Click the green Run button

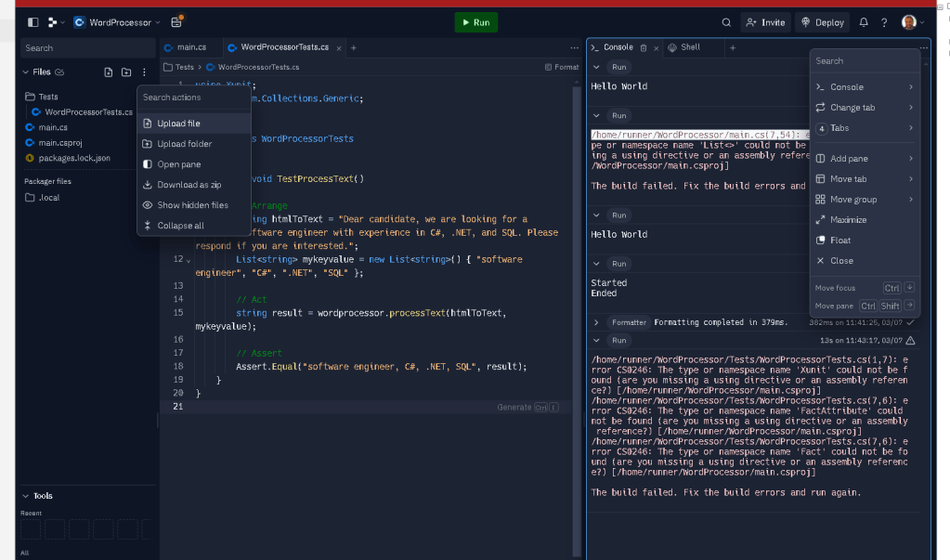click(x=475, y=22)
